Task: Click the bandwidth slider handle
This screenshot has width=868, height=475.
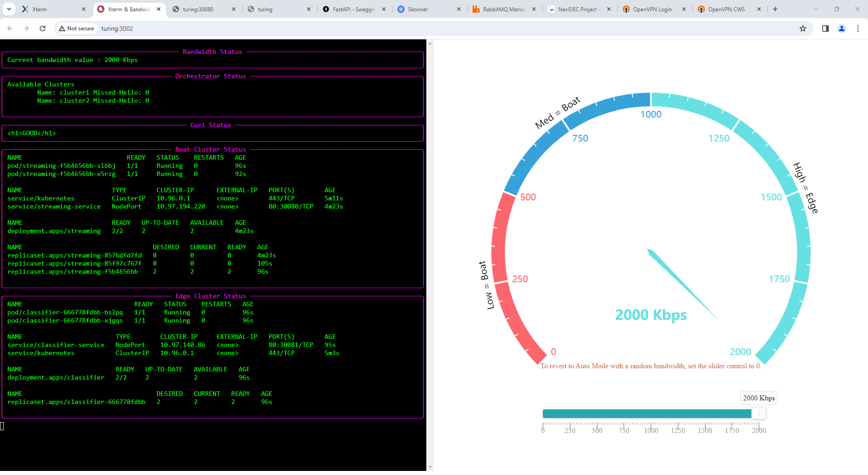Action: coord(759,413)
